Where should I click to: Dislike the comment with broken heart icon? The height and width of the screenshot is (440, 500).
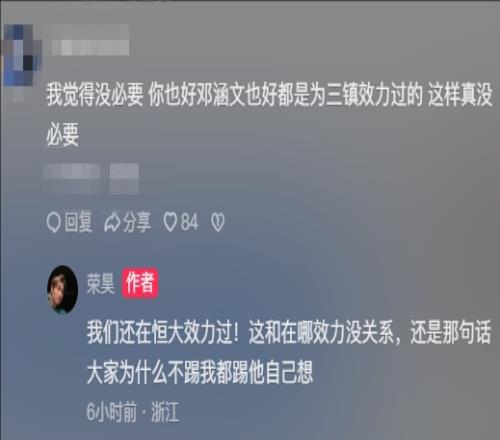[x=218, y=222]
